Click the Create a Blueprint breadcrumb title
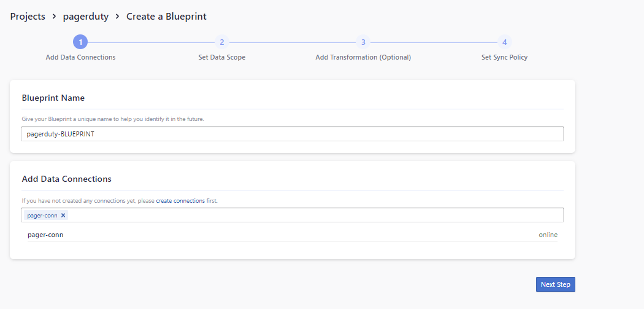Viewport: 644px width, 309px height. pos(166,17)
